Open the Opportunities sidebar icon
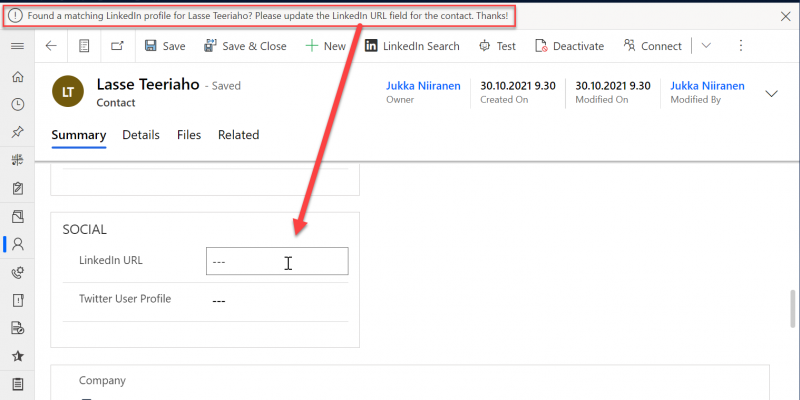Screen dimensions: 800x400 tap(17, 301)
